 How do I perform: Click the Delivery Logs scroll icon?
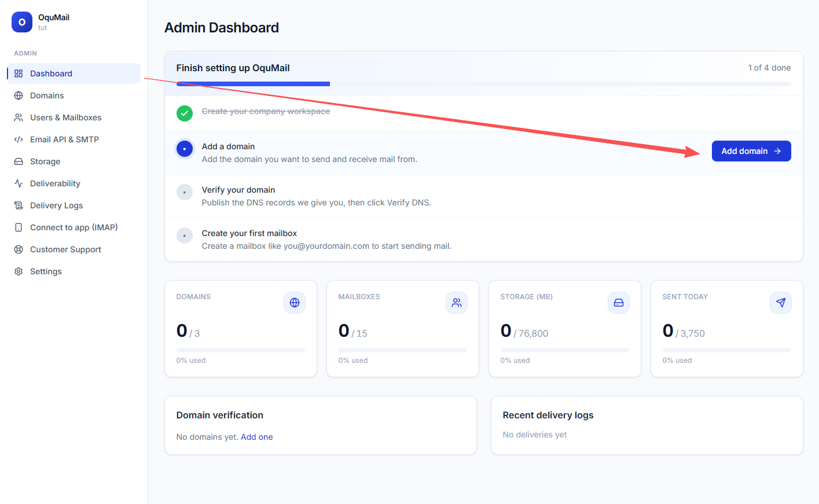[19, 205]
